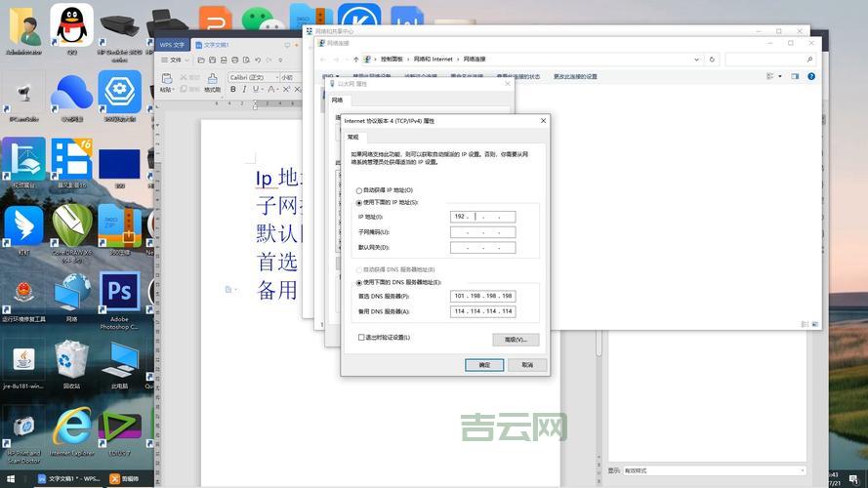This screenshot has height=488, width=868.
Task: Select use the following DNS server addresses radio
Action: [x=359, y=283]
